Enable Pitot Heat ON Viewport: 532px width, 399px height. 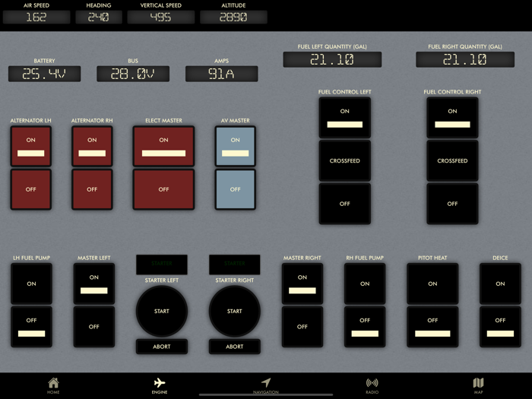pyautogui.click(x=432, y=283)
